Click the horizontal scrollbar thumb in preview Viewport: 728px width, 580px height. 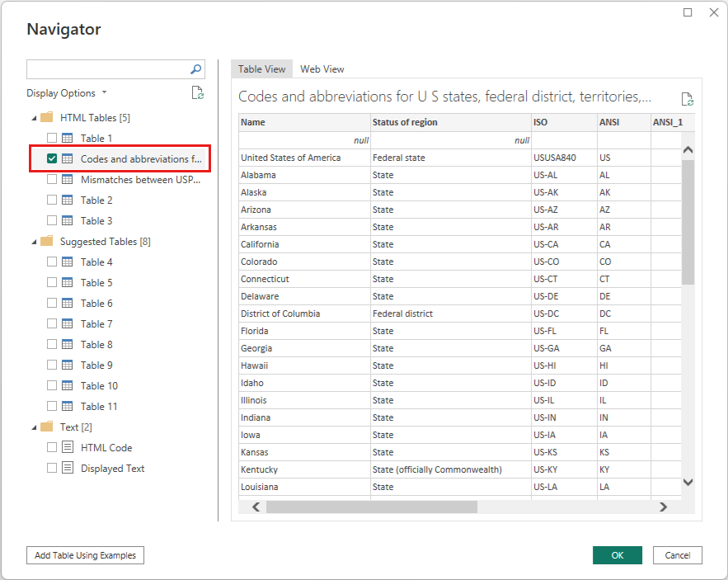point(372,507)
